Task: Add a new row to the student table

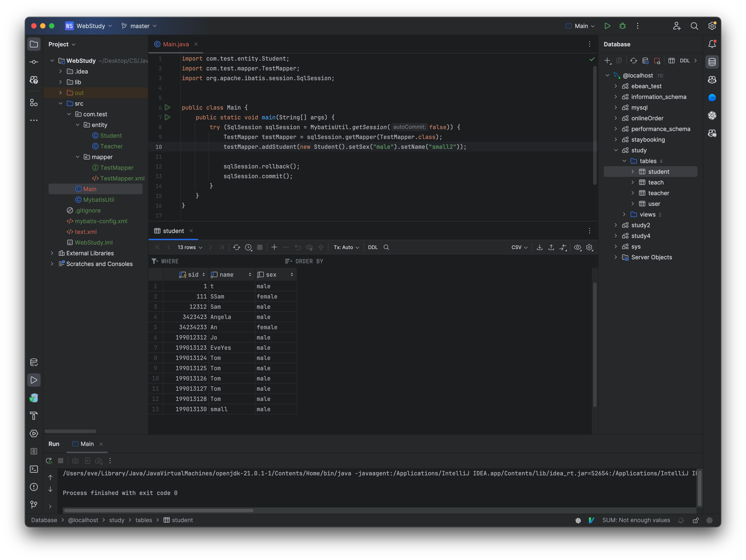Action: pyautogui.click(x=274, y=247)
